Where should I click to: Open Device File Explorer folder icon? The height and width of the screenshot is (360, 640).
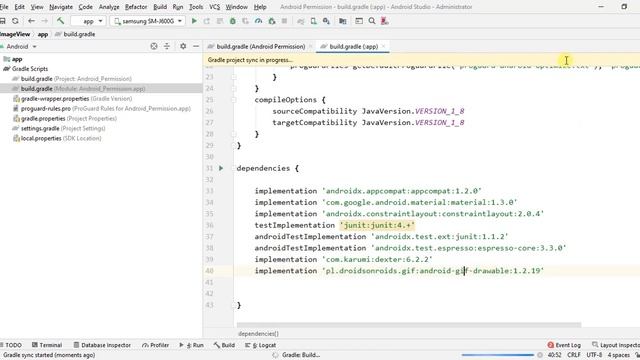pos(343,21)
